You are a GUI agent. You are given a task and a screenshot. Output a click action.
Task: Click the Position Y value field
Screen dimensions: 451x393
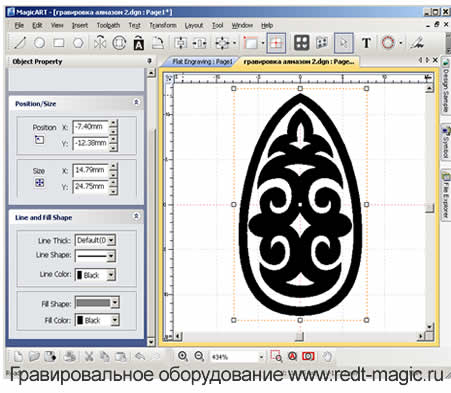[x=90, y=143]
